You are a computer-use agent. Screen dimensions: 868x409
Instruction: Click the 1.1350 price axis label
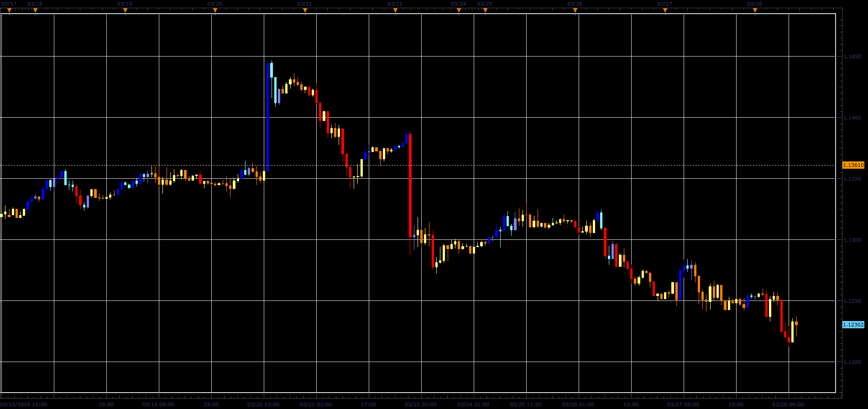pos(852,179)
